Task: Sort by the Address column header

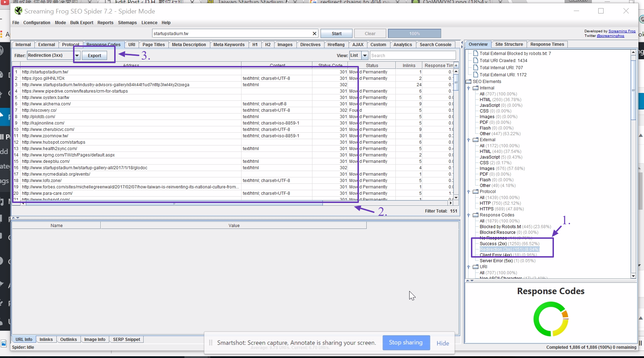Action: point(131,66)
